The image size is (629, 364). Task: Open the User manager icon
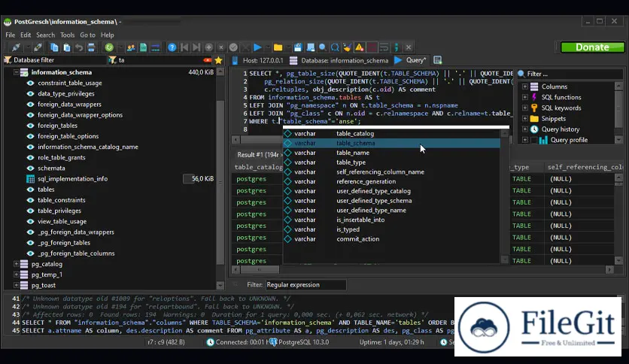[x=131, y=47]
